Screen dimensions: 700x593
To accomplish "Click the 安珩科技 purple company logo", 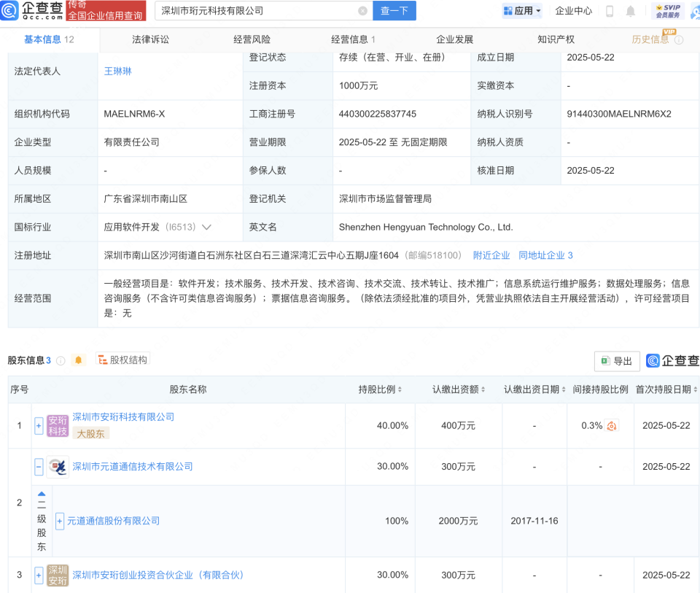I will pyautogui.click(x=58, y=425).
